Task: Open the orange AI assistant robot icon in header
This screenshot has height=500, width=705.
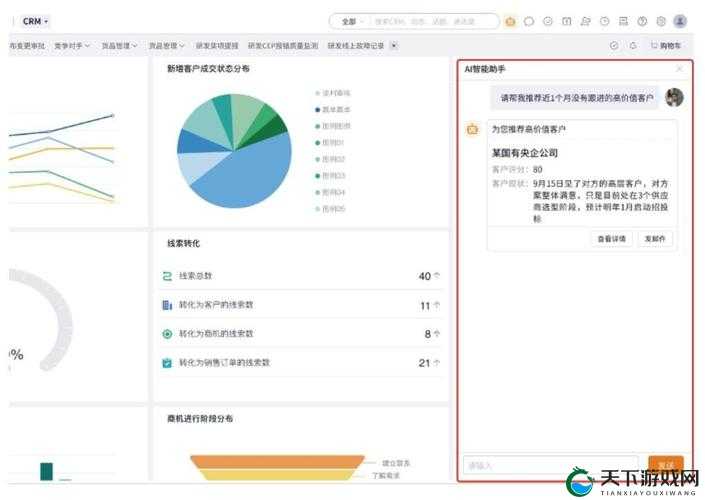Action: click(x=510, y=21)
